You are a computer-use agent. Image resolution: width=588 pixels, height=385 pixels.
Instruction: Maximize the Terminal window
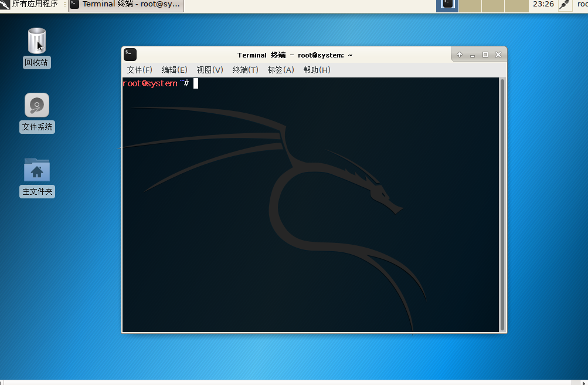click(485, 55)
